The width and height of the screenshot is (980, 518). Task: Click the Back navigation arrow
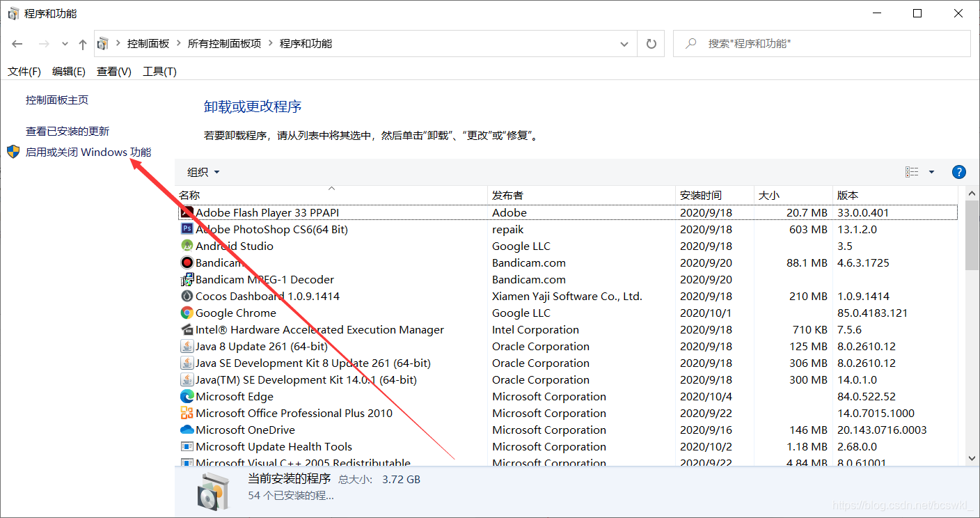[x=17, y=44]
